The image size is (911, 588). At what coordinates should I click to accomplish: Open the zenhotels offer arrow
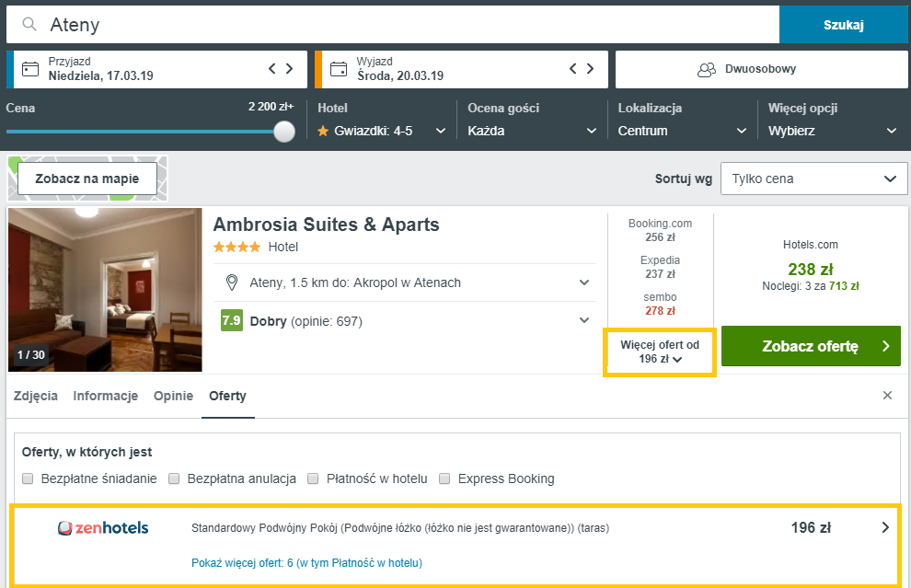[885, 528]
